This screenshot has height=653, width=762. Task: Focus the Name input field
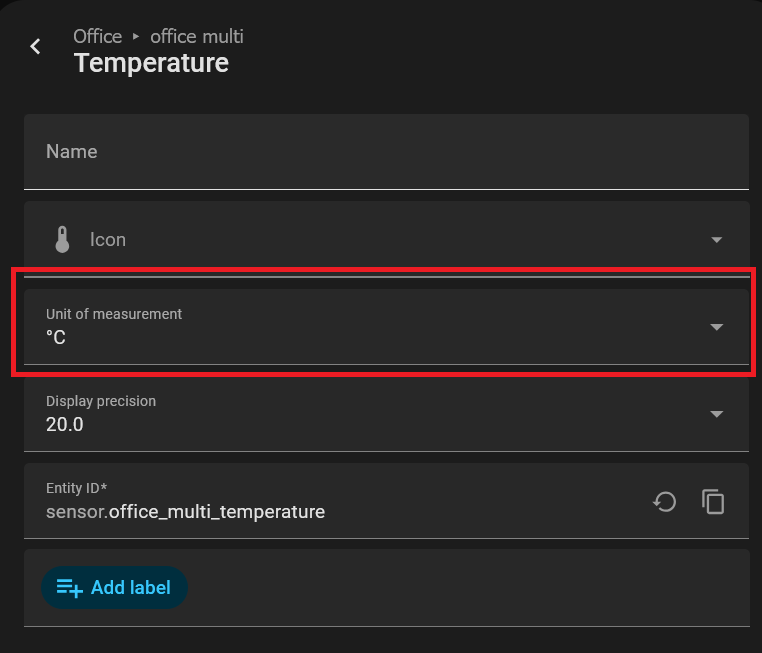click(x=386, y=152)
